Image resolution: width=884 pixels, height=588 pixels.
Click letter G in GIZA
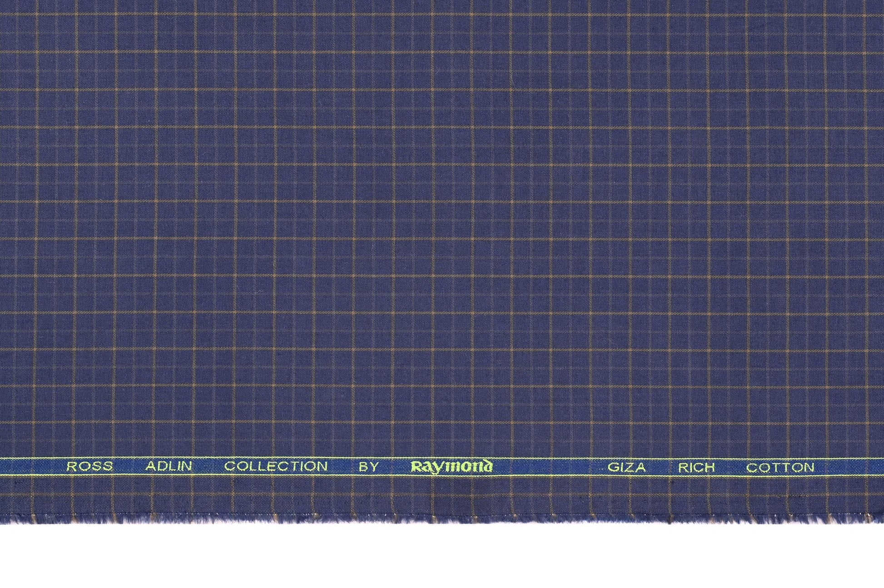[x=613, y=468]
